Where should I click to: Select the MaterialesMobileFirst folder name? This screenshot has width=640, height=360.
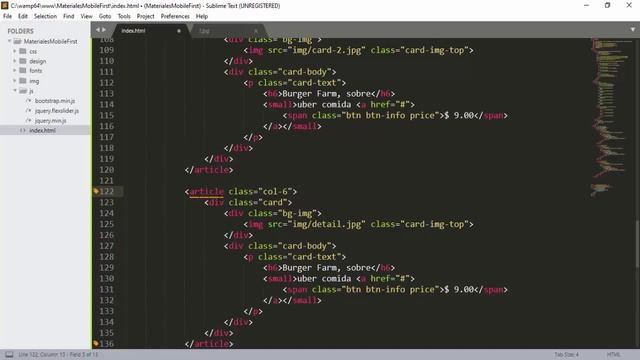50,41
